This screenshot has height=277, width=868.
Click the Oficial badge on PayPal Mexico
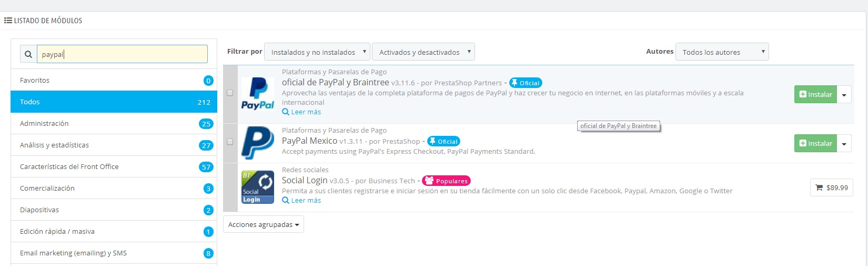pos(443,141)
